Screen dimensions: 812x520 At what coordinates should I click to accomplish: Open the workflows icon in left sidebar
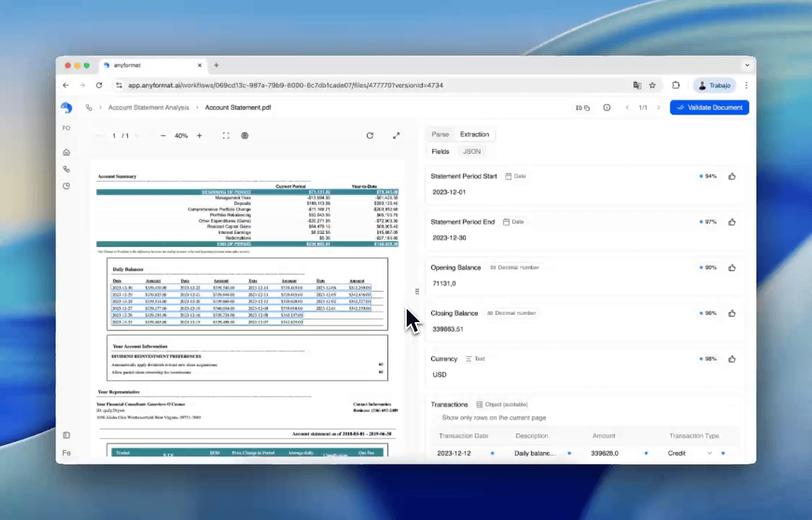[x=66, y=169]
